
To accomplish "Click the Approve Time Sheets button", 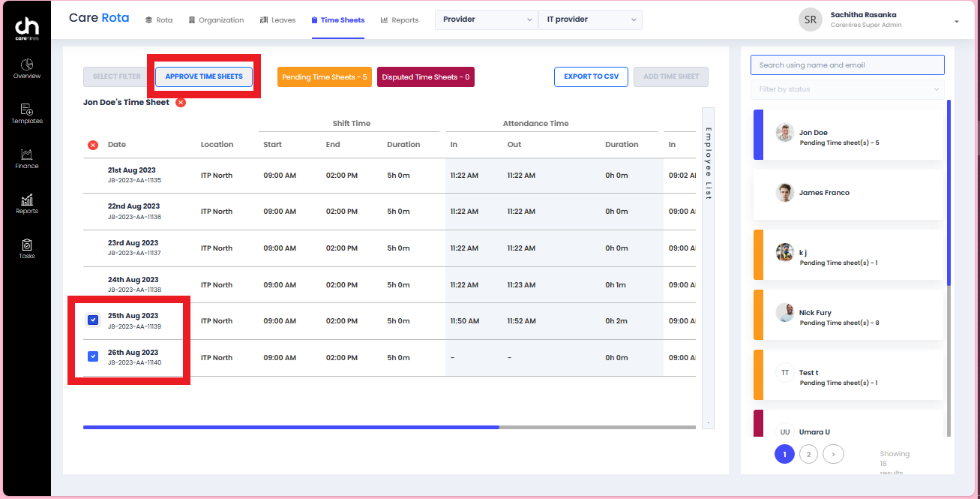I will tap(203, 77).
